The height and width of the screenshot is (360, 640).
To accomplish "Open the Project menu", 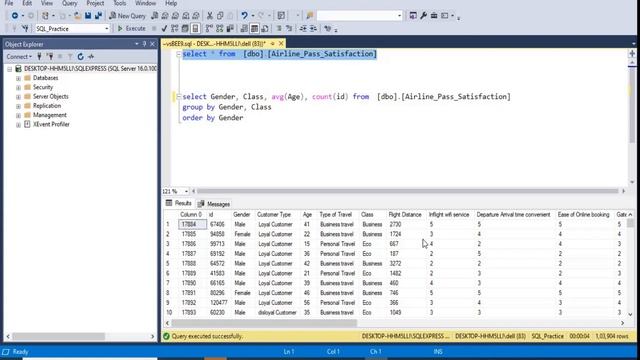I will (x=95, y=3).
